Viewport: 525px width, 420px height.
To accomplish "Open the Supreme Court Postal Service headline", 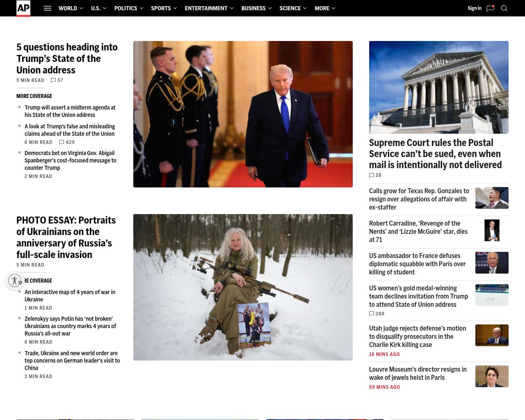I will 436,154.
